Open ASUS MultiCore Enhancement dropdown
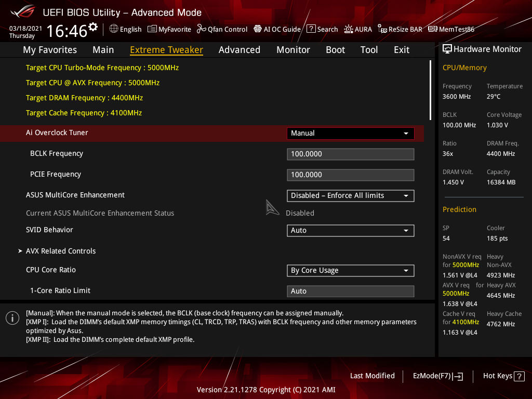This screenshot has width=532, height=399. (x=351, y=196)
